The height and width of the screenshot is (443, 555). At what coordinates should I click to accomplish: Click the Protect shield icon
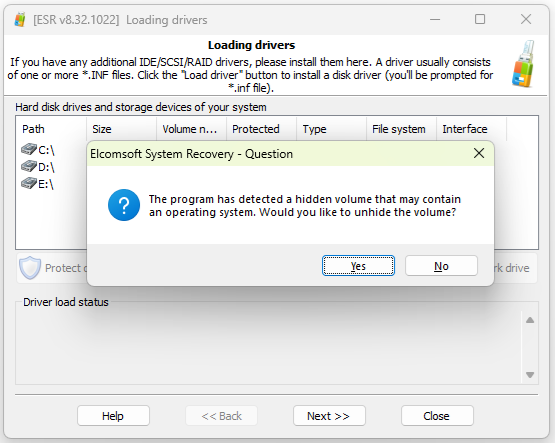pyautogui.click(x=30, y=268)
